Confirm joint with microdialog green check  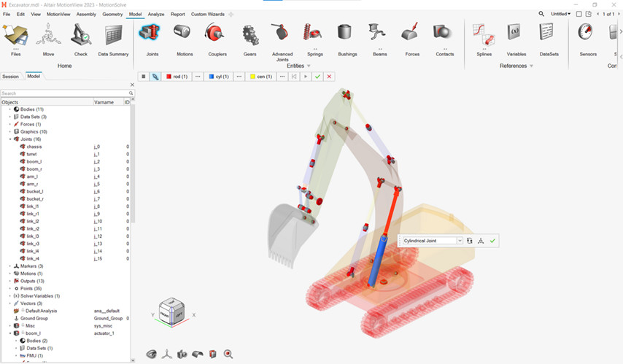(492, 241)
